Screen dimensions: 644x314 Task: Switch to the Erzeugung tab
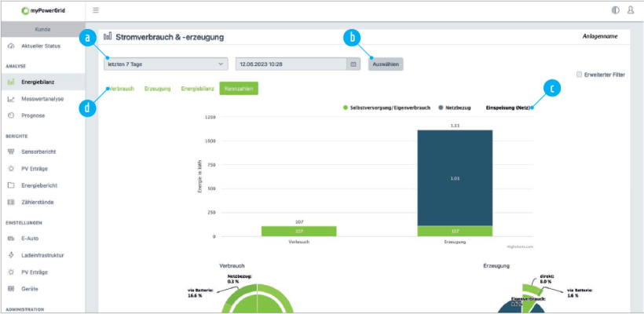[157, 89]
